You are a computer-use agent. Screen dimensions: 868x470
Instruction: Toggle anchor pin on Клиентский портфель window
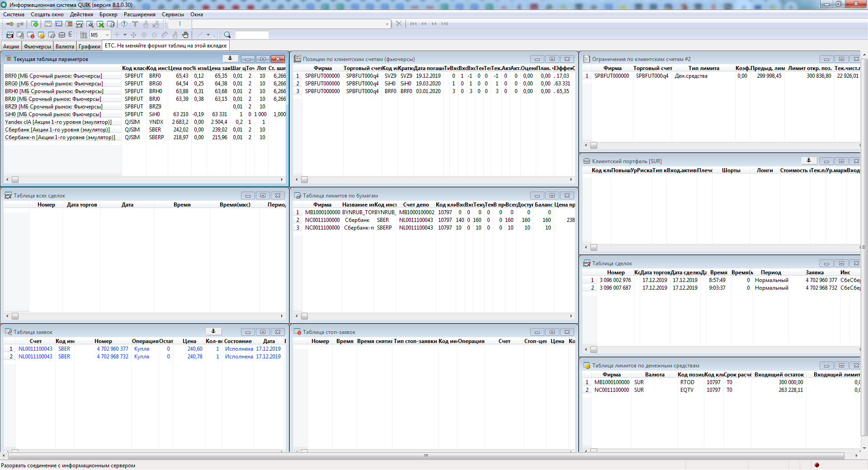tap(809, 161)
